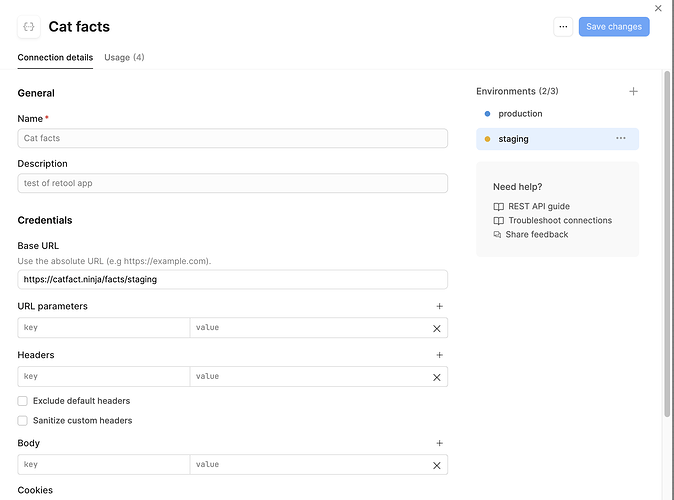Click the Body value field
Image resolution: width=674 pixels, height=500 pixels.
pyautogui.click(x=309, y=464)
